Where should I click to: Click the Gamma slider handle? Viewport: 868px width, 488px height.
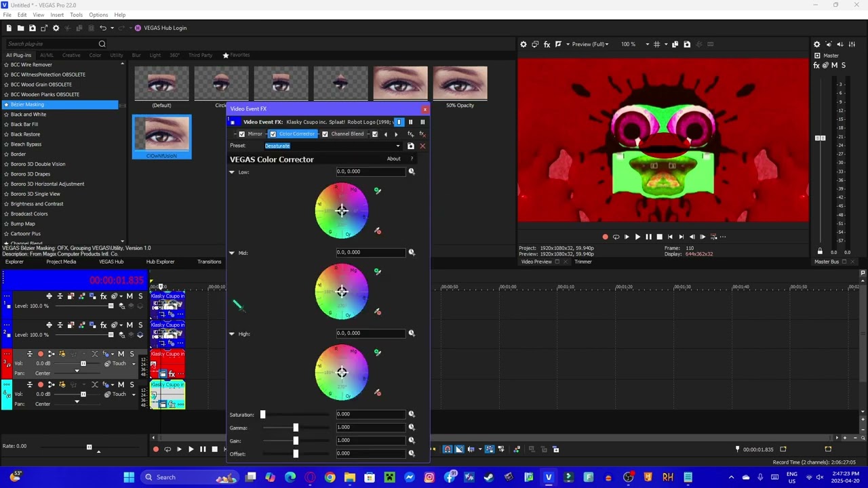(296, 428)
